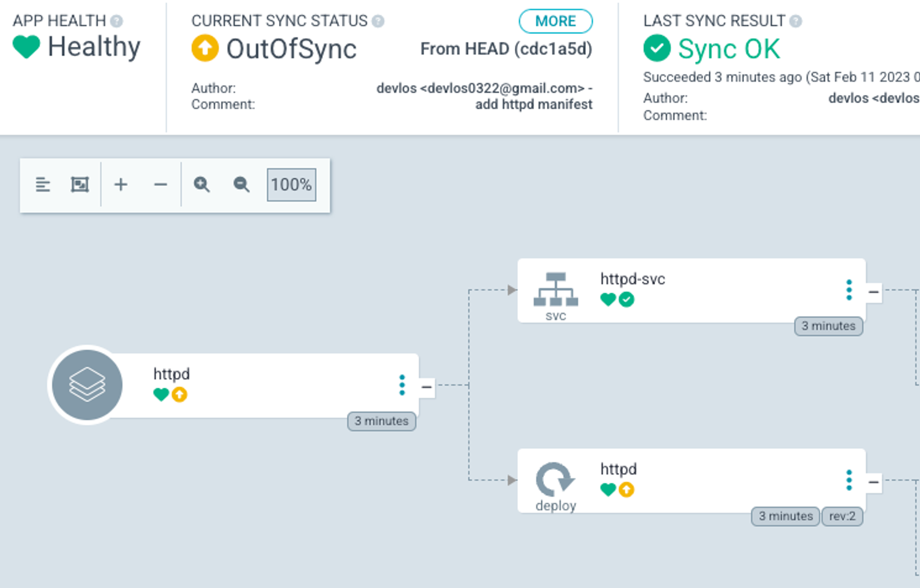Click the magnifier zoom out icon
The width and height of the screenshot is (920, 588).
[241, 184]
